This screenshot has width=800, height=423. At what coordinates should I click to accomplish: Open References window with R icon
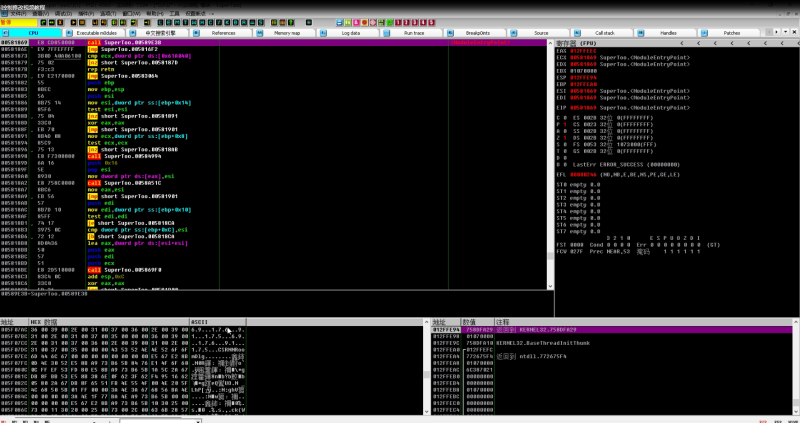click(244, 22)
